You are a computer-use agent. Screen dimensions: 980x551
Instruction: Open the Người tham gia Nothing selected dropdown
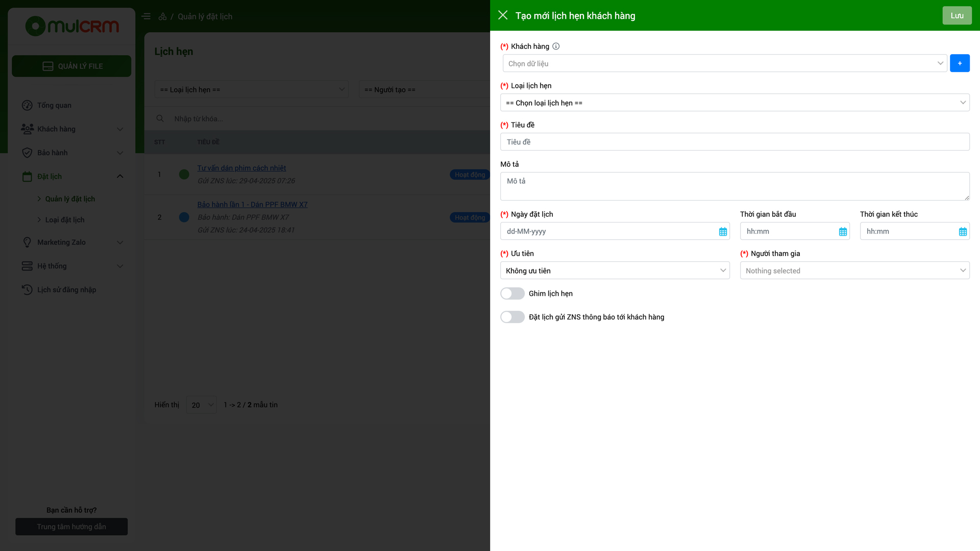point(854,270)
